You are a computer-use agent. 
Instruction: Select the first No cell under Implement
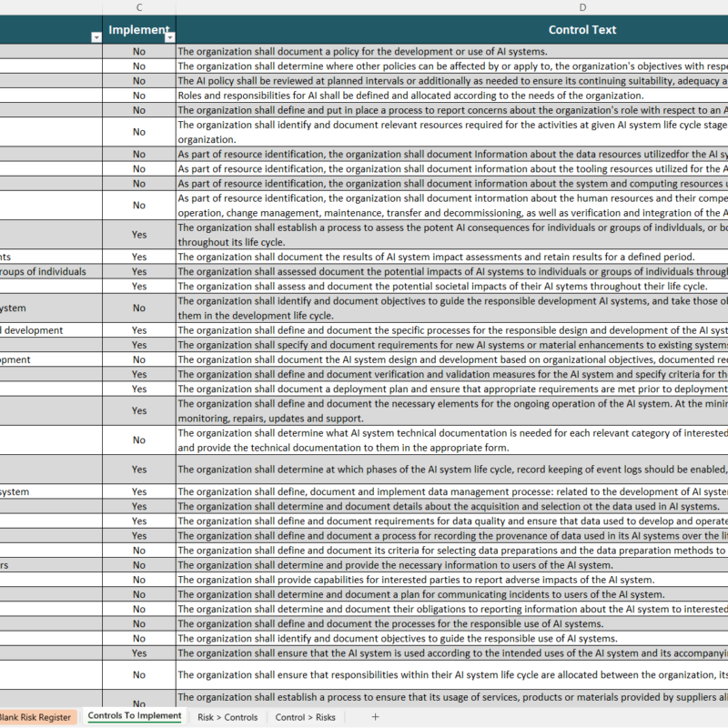pyautogui.click(x=138, y=52)
